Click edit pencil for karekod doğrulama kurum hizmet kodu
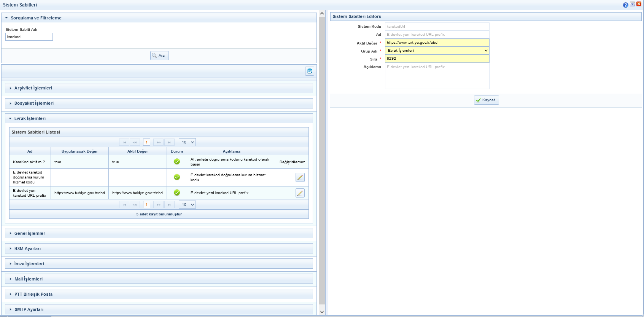The width and height of the screenshot is (644, 317). click(x=300, y=177)
